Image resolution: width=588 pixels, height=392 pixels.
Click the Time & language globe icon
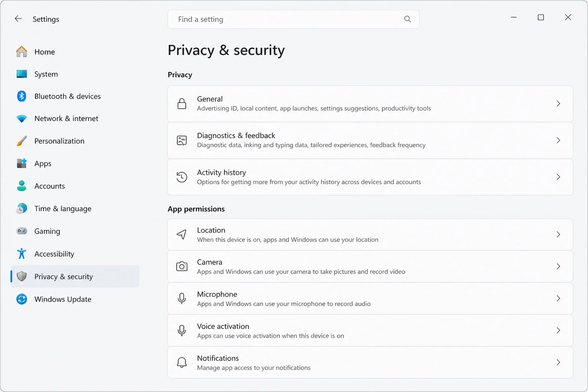click(x=22, y=209)
